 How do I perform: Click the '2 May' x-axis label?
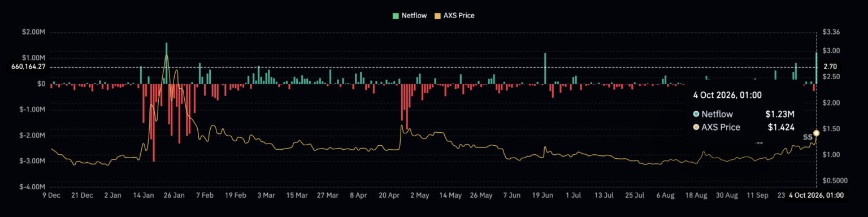[x=419, y=196]
